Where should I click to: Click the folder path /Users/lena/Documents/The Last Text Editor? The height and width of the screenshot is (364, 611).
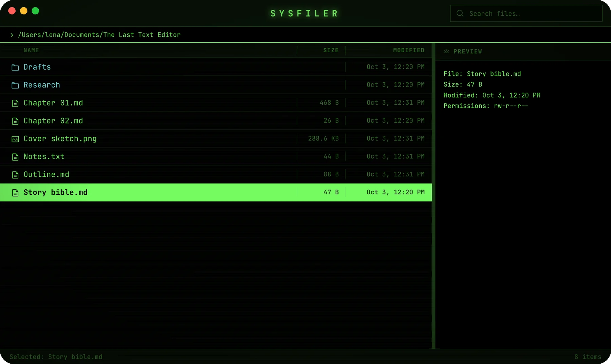coord(99,35)
